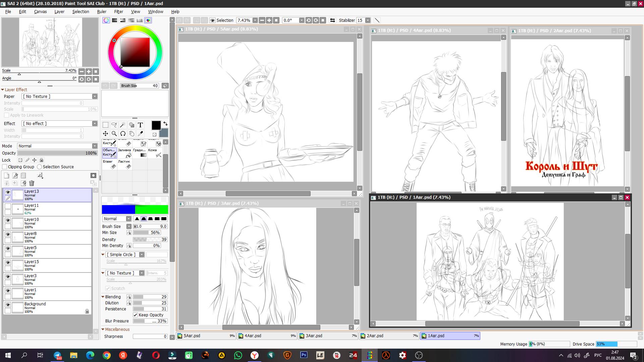Image resolution: width=644 pixels, height=362 pixels.
Task: Collapse the Layer Effect section
Action: coord(2,89)
